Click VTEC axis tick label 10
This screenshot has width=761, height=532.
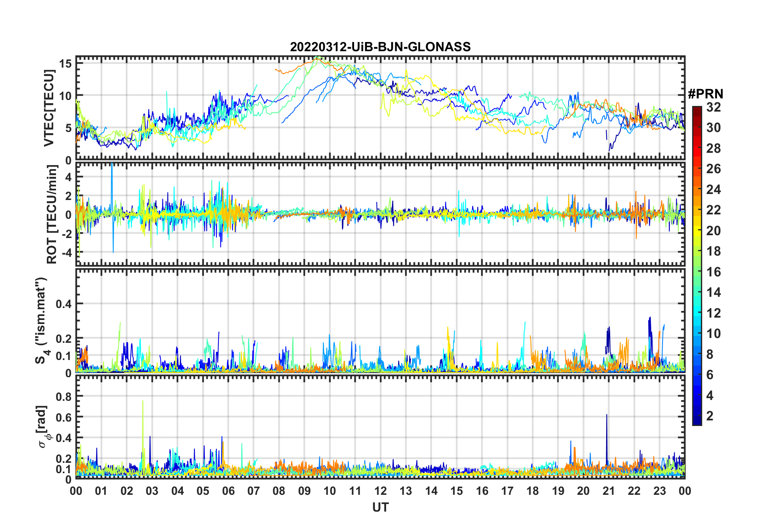[x=66, y=96]
